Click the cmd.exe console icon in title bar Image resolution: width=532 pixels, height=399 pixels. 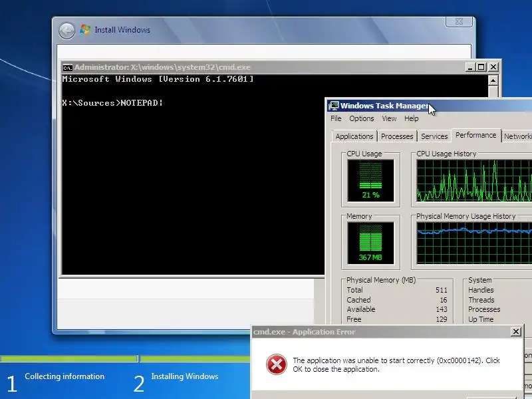68,68
